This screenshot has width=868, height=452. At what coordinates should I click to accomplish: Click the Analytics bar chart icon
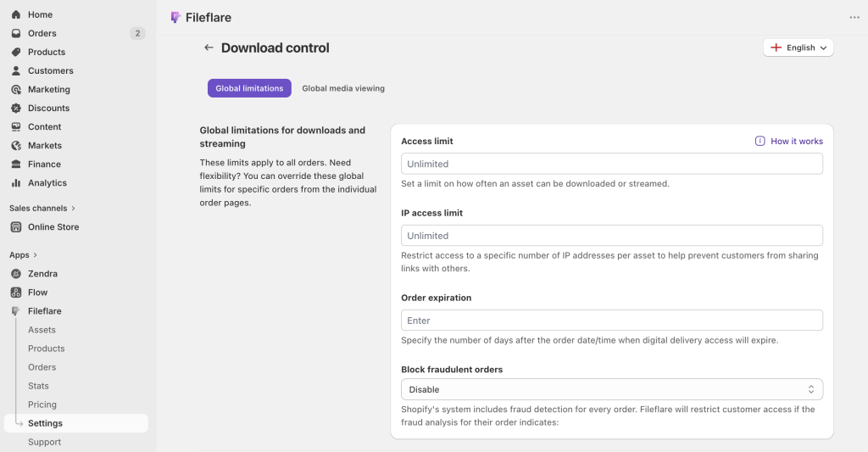tap(16, 183)
